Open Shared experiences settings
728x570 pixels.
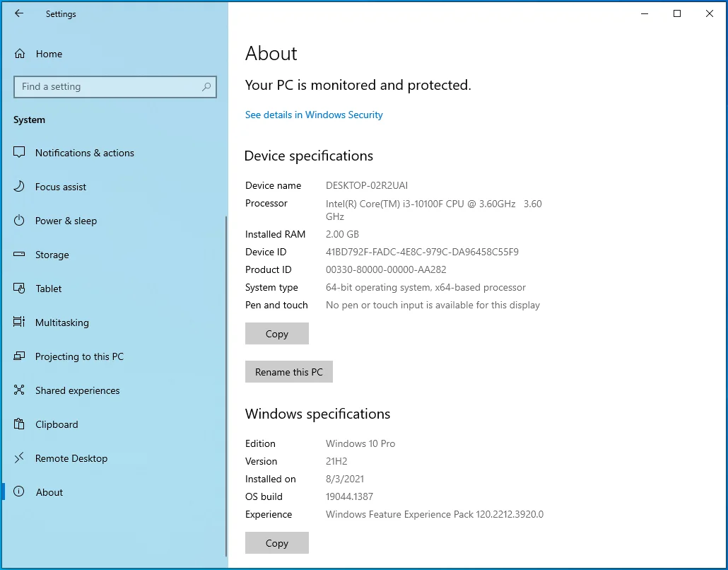tap(114, 390)
